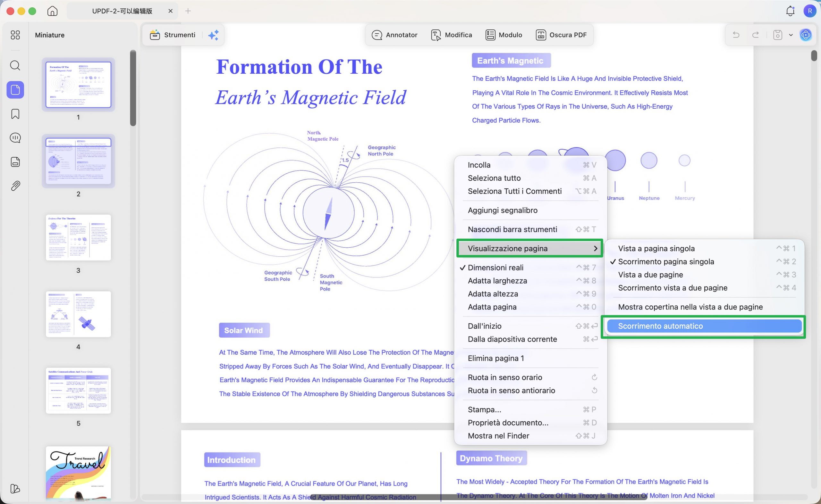This screenshot has width=821, height=504.
Task: Choose Mostra nel Finder
Action: coord(530,436)
